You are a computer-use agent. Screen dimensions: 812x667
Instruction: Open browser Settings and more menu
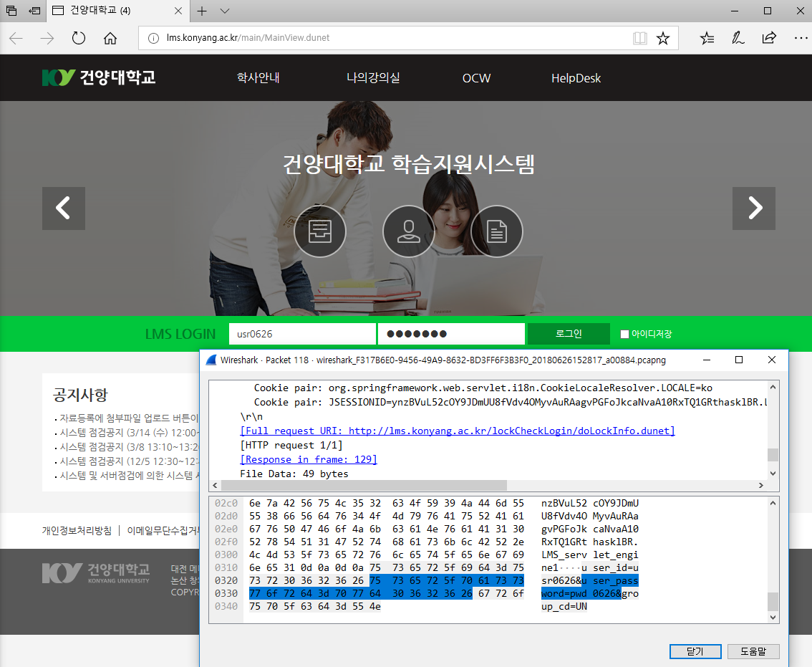point(801,38)
